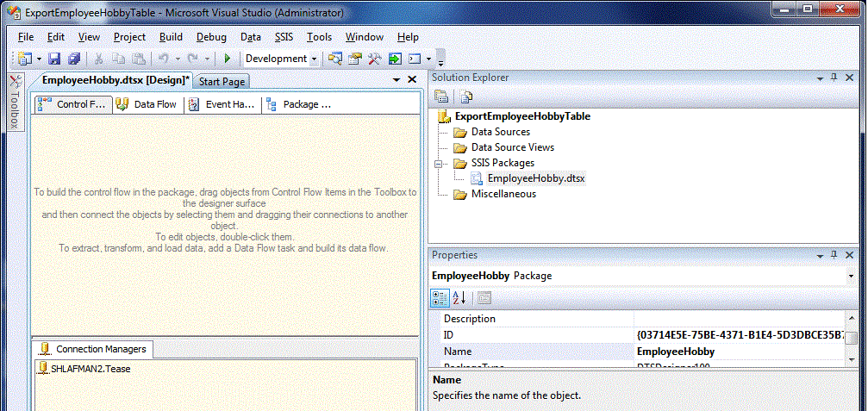Toggle Categorized view in Properties
Viewport: 868px width, 411px height.
coord(440,298)
